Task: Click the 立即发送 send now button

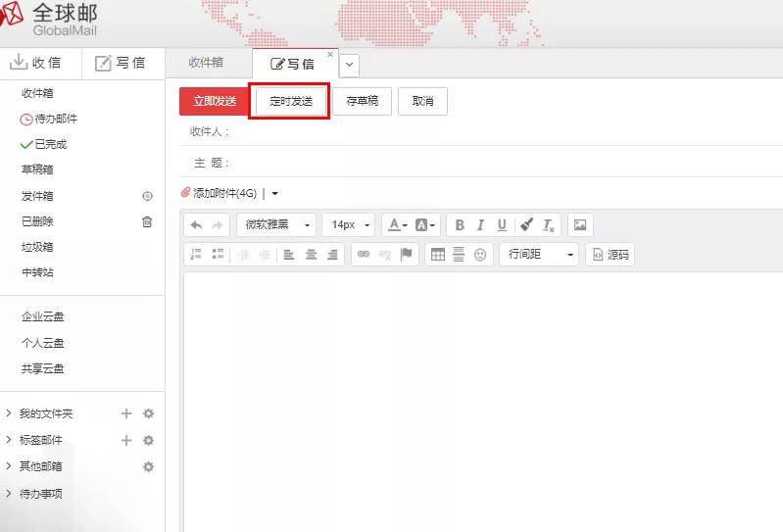Action: click(215, 101)
